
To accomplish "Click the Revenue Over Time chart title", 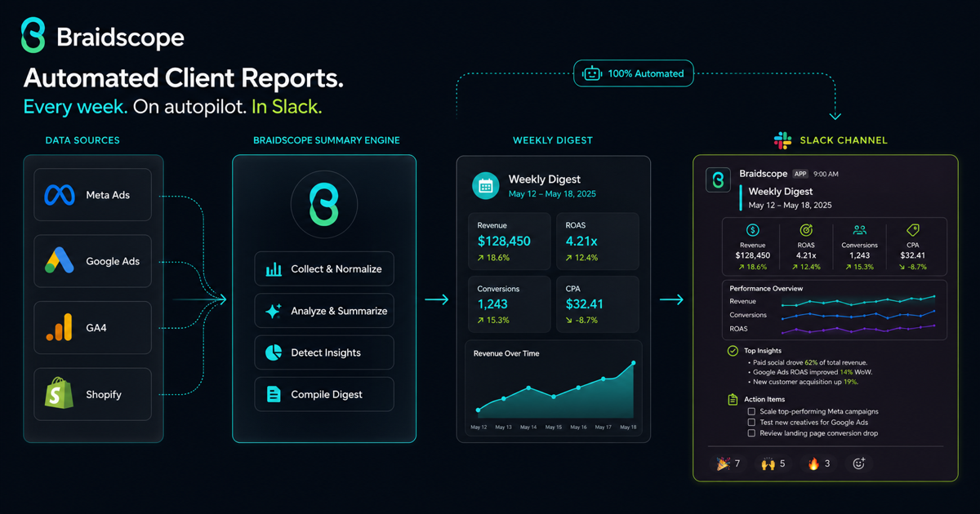I will pyautogui.click(x=506, y=353).
